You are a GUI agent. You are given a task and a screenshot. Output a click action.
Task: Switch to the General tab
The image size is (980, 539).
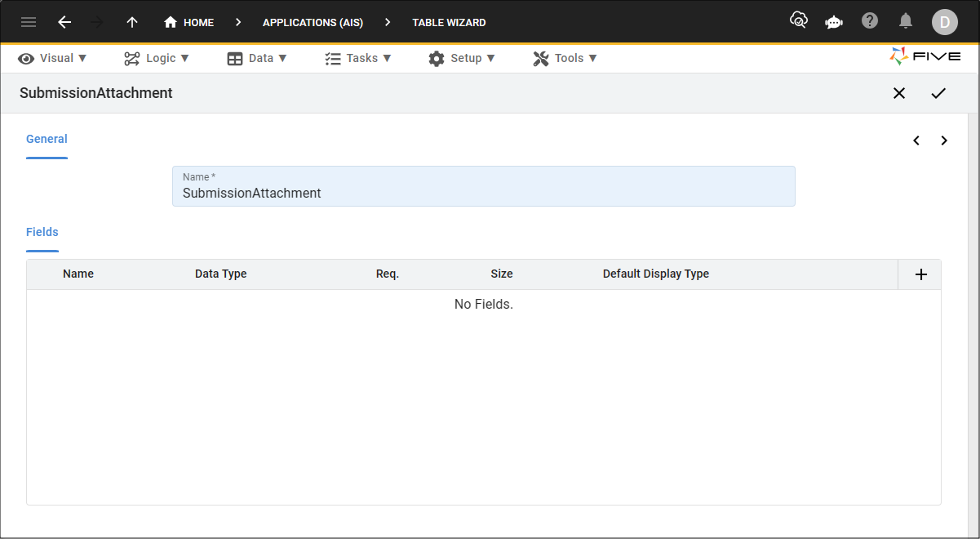pos(47,139)
